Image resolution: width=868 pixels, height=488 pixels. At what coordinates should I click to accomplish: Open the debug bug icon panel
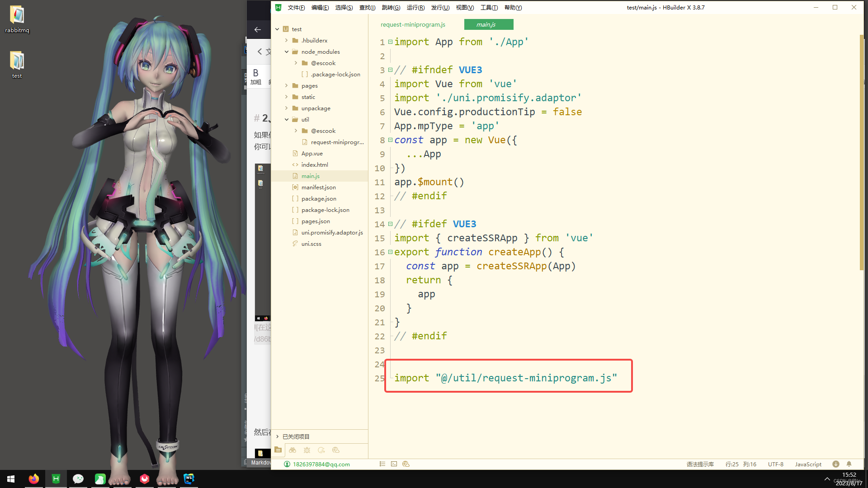pyautogui.click(x=307, y=450)
